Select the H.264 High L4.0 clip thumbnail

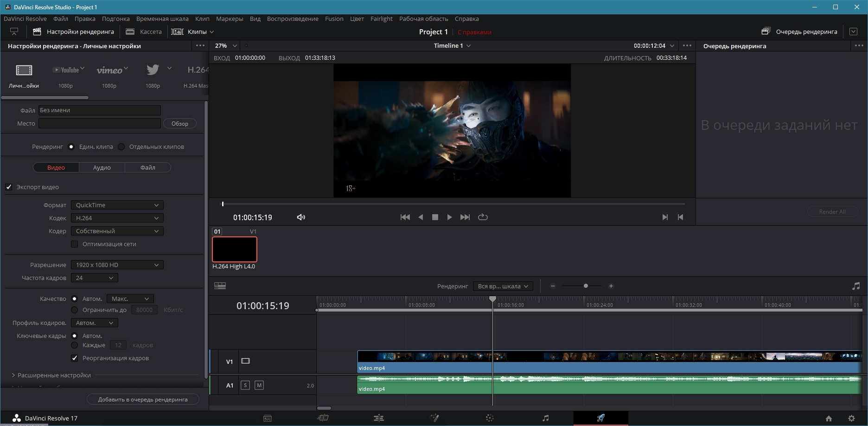[235, 249]
